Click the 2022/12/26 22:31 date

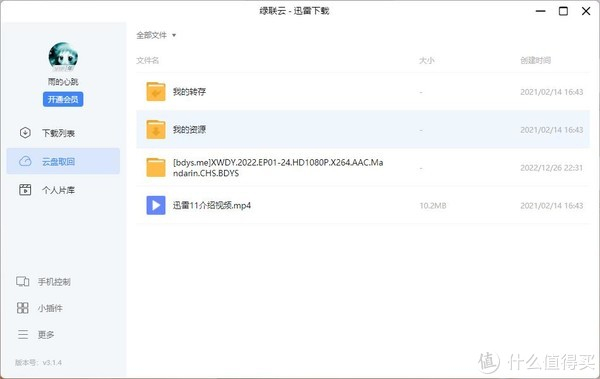(552, 168)
